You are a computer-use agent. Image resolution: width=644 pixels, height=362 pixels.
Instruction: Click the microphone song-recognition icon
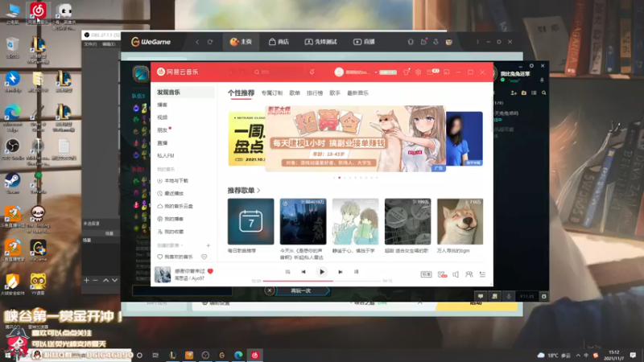[312, 72]
